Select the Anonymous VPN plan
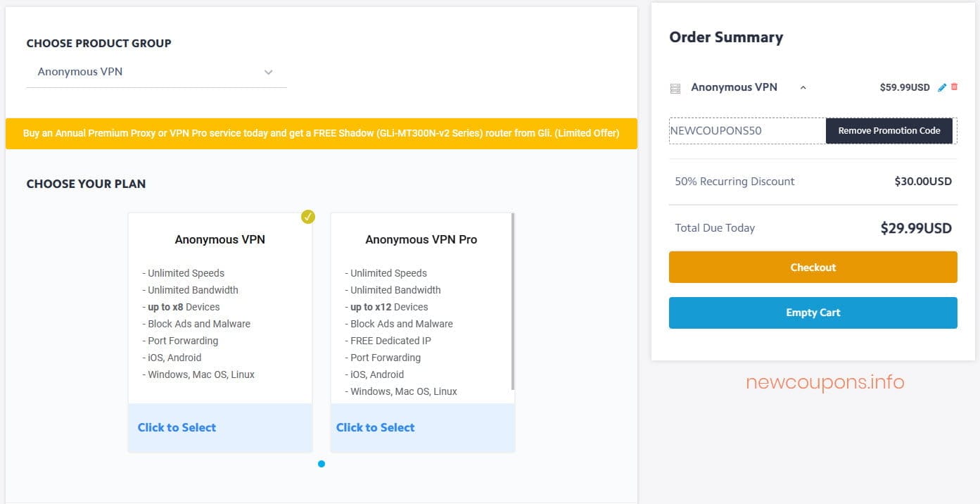 [177, 427]
